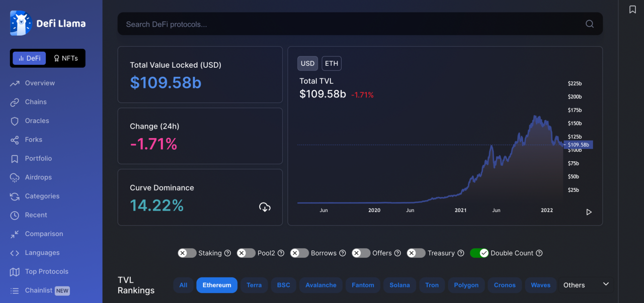Select USD chart denomination
Screen dimensions: 644x303
(x=307, y=63)
